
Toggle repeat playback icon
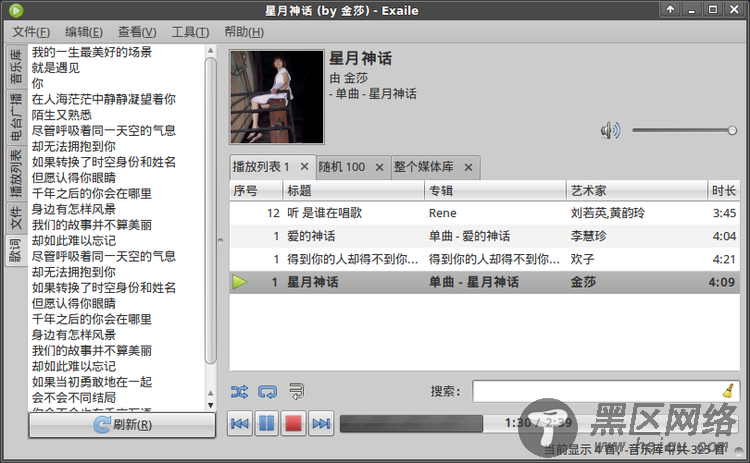267,392
